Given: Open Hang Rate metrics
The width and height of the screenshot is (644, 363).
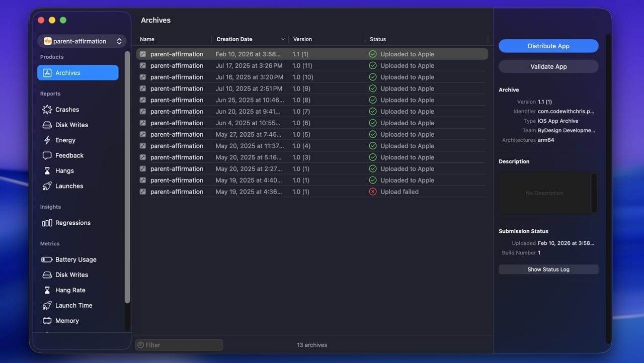Looking at the screenshot, I should coord(78,290).
